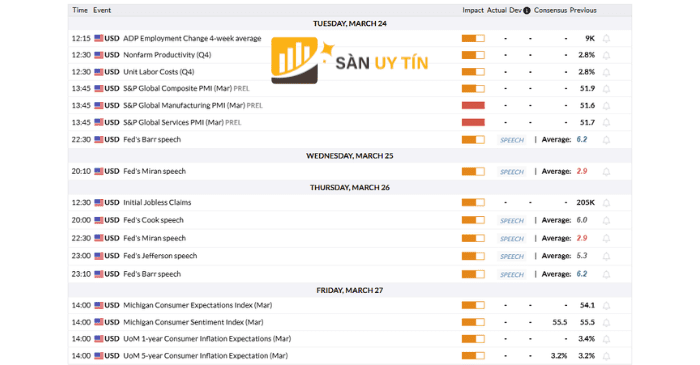Image resolution: width=700 pixels, height=365 pixels.
Task: Click bell for Michigan Consumer Expectations Index
Action: (x=606, y=306)
